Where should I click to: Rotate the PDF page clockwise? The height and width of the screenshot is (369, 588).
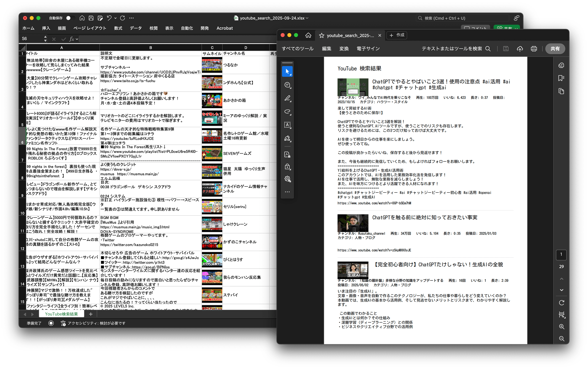click(562, 303)
